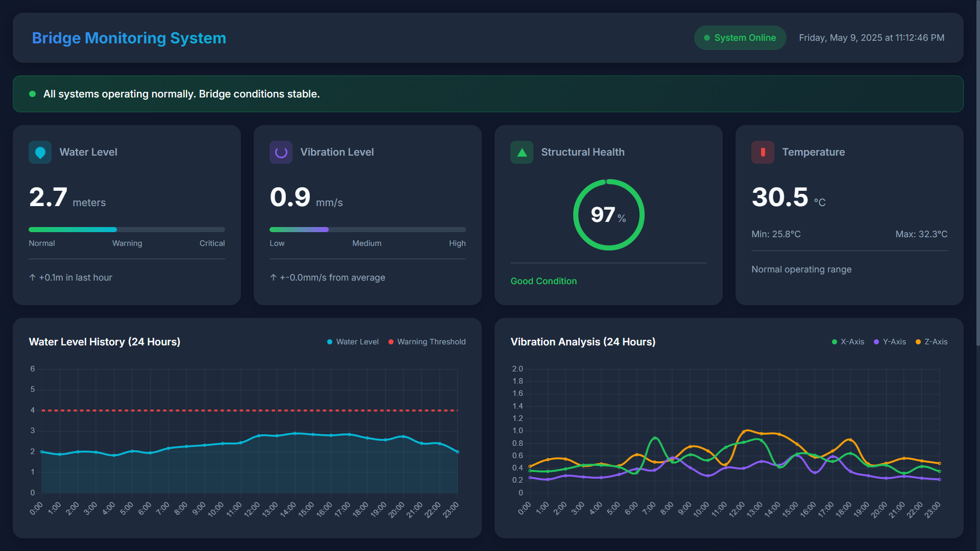This screenshot has height=551, width=980.
Task: Click the 97% structural health ring
Action: (x=608, y=215)
